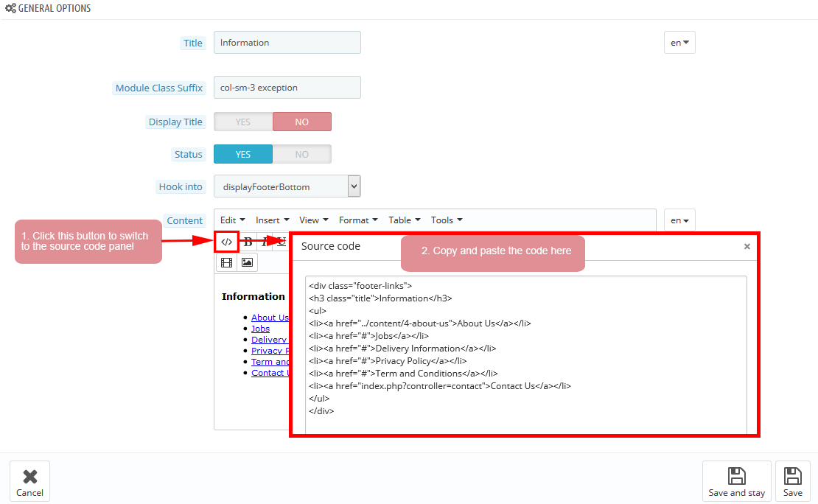The height and width of the screenshot is (504, 818).
Task: Click the Contact Us code line
Action: 440,386
